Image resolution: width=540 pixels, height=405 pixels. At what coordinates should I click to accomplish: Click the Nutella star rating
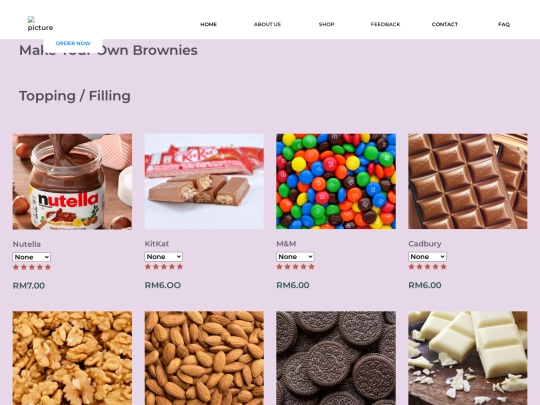point(32,267)
